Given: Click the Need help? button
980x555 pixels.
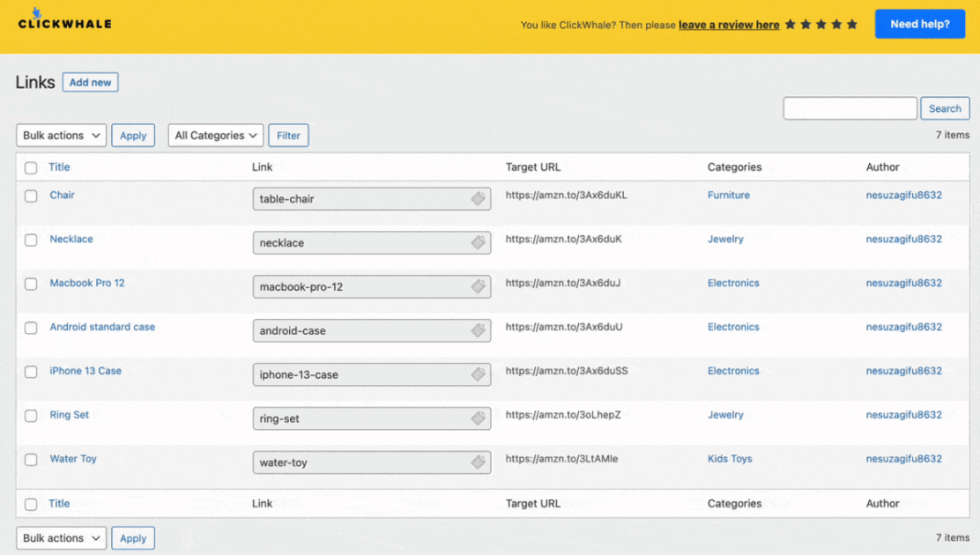Looking at the screenshot, I should (919, 24).
